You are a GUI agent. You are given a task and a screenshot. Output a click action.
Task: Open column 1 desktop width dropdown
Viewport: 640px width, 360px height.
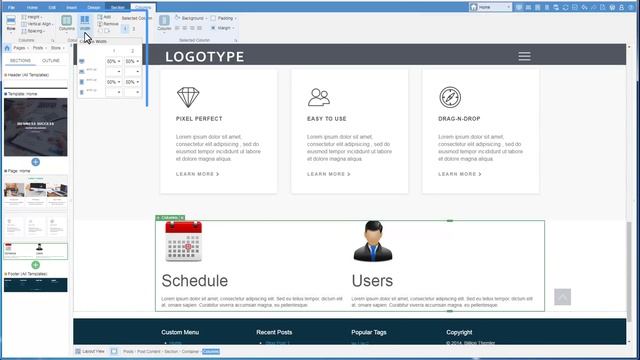pyautogui.click(x=113, y=61)
